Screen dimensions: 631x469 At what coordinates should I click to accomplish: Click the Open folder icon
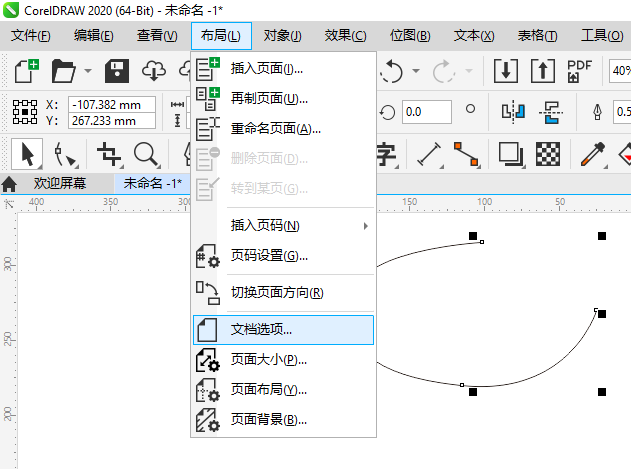pos(63,71)
